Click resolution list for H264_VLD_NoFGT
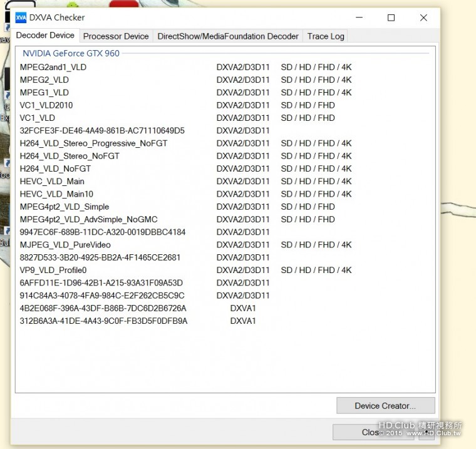Image resolution: width=476 pixels, height=449 pixels. coord(316,169)
